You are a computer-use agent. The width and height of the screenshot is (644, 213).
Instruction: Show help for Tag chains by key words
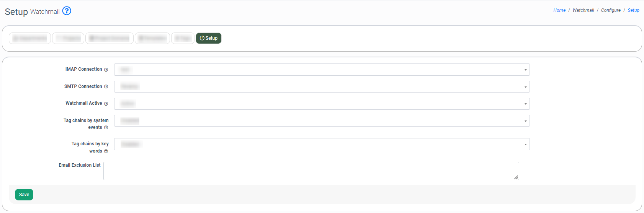[106, 151]
